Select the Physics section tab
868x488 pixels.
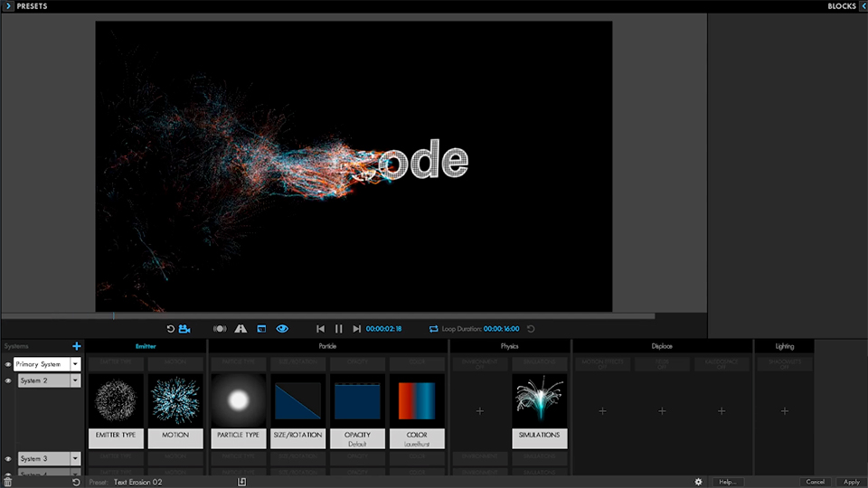509,346
